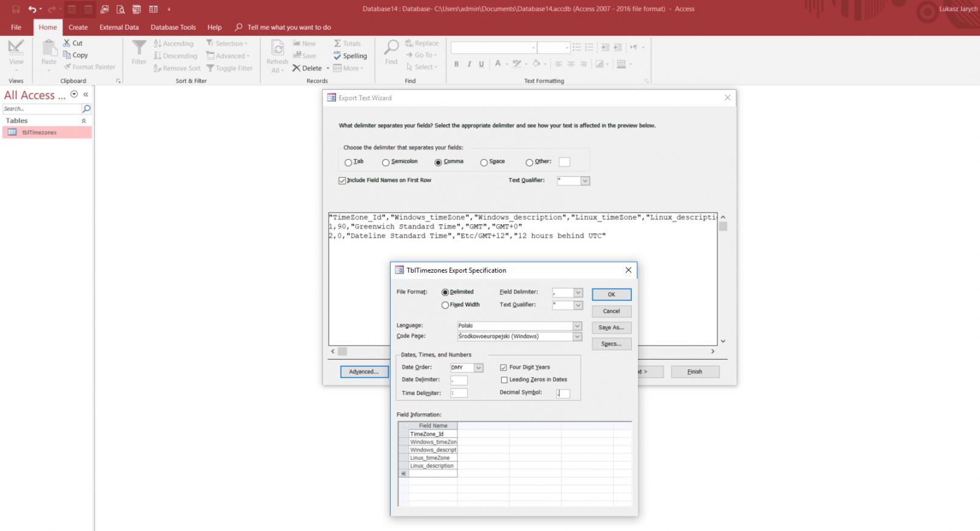980x531 pixels.
Task: Expand the Code Page dropdown list
Action: (x=577, y=337)
